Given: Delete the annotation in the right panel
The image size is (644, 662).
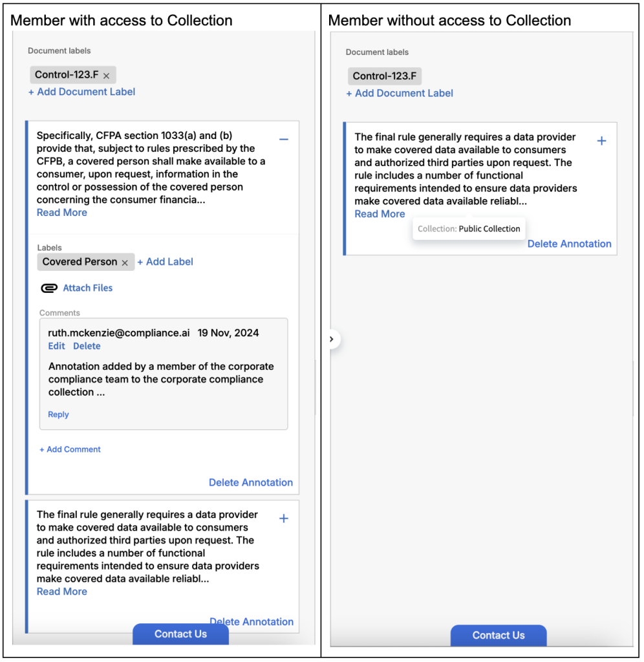Looking at the screenshot, I should coord(569,244).
